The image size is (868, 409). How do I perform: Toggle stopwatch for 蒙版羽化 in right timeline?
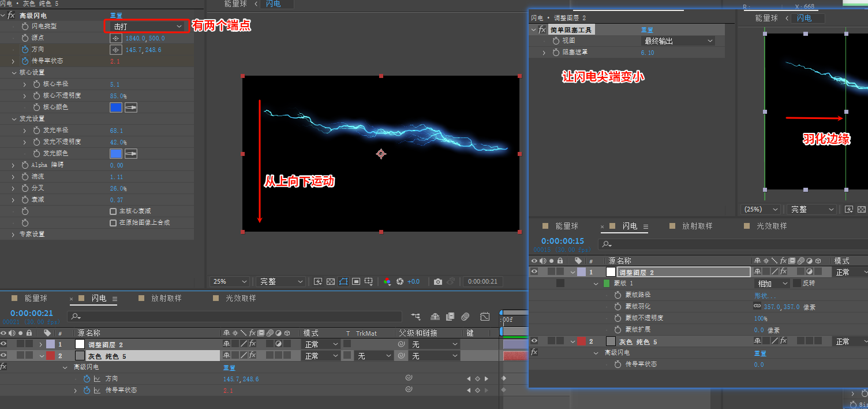coord(618,307)
